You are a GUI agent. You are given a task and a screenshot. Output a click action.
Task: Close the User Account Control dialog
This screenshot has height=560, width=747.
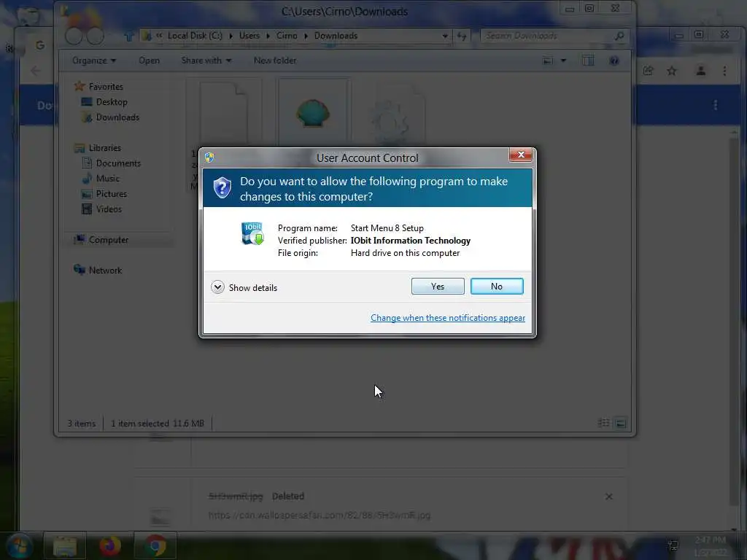[521, 155]
